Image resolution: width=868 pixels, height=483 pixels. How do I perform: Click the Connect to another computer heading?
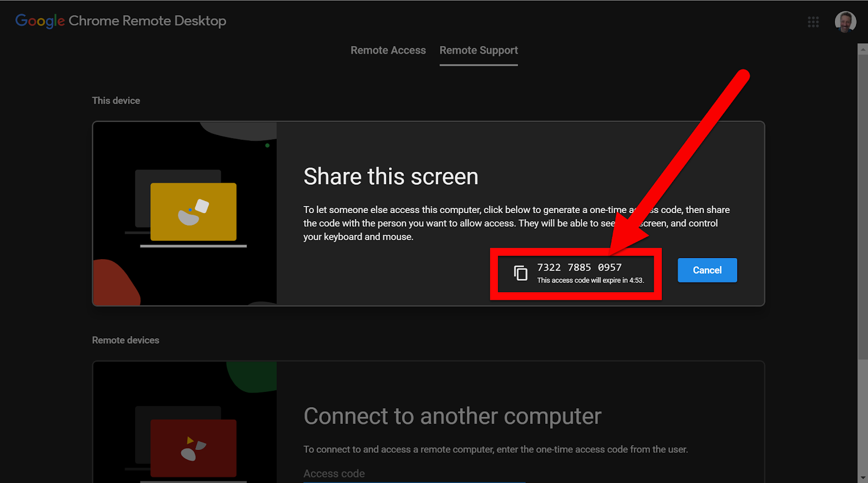tap(452, 416)
